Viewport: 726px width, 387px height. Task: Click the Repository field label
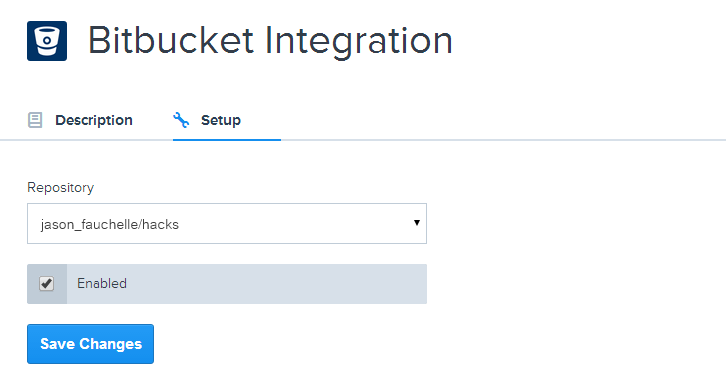61,187
